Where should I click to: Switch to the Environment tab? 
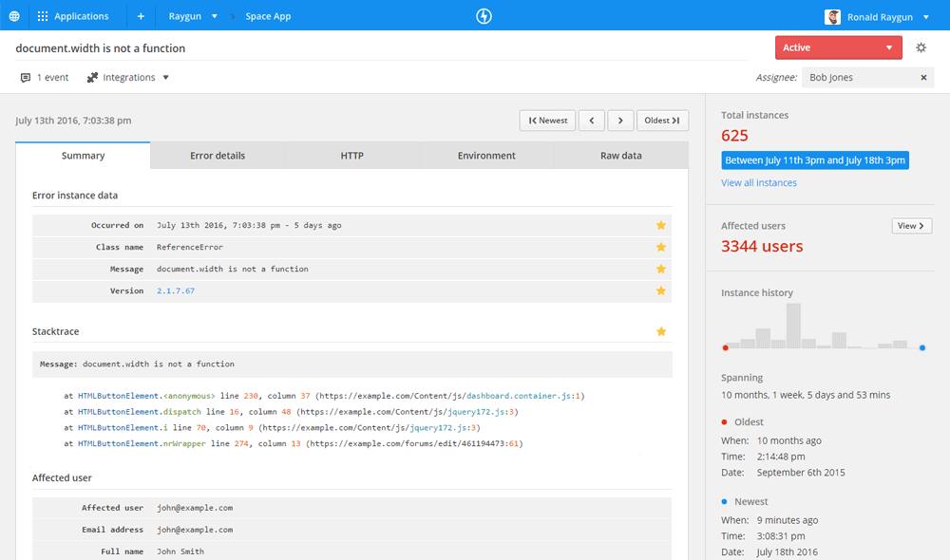(x=486, y=156)
